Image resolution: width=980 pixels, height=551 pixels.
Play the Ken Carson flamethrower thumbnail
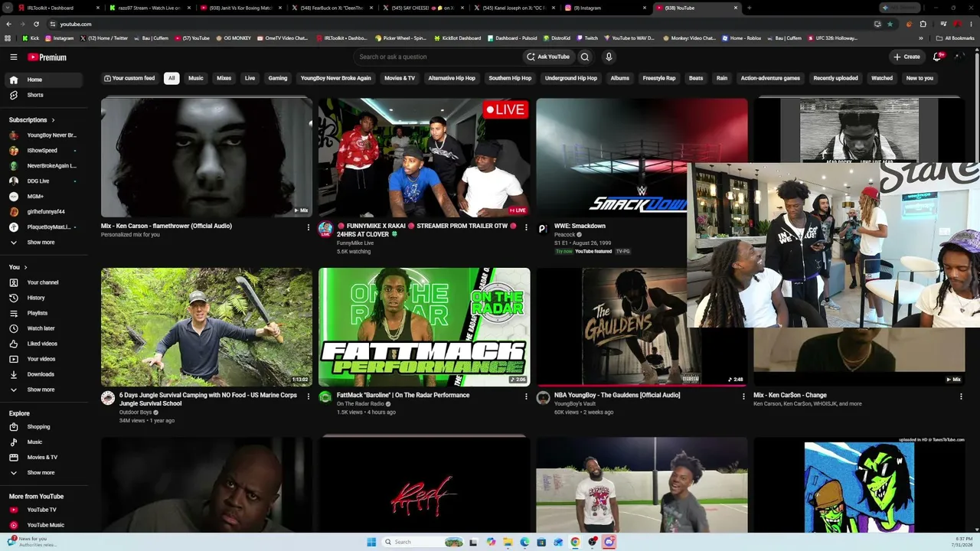pyautogui.click(x=207, y=158)
